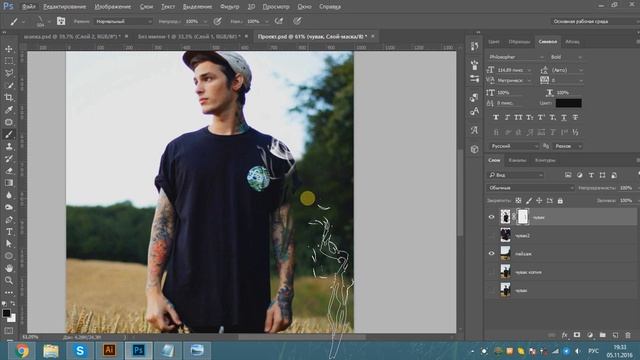This screenshot has height=360, width=640.
Task: Select the Hand tool
Action: click(x=9, y=268)
